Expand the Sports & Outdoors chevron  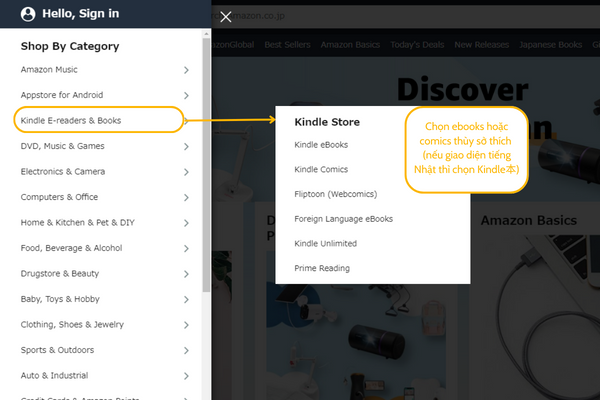pos(186,351)
